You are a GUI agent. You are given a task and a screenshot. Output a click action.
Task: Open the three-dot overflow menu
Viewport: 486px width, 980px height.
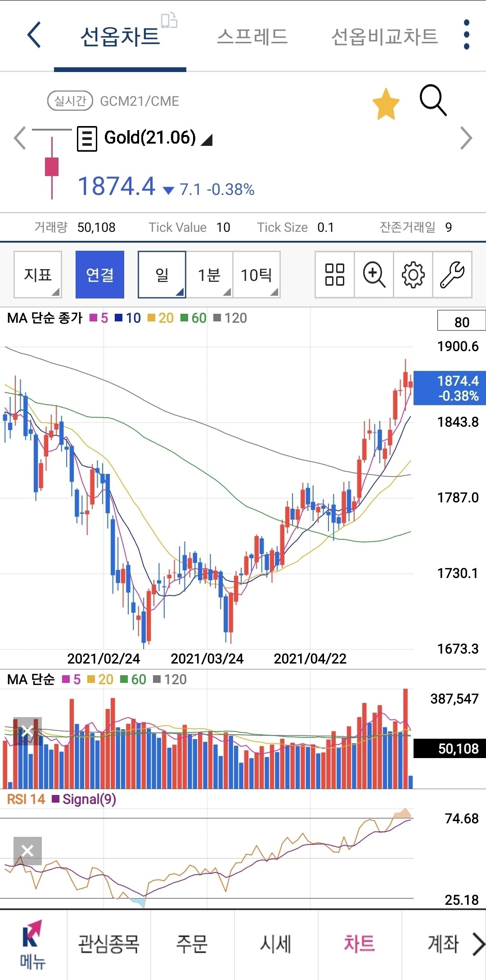point(466,35)
